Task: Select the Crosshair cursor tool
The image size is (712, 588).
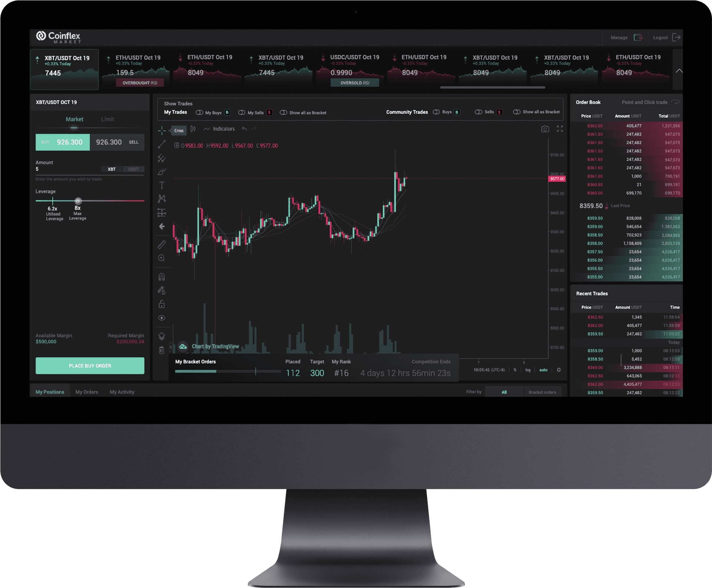Action: [x=163, y=129]
